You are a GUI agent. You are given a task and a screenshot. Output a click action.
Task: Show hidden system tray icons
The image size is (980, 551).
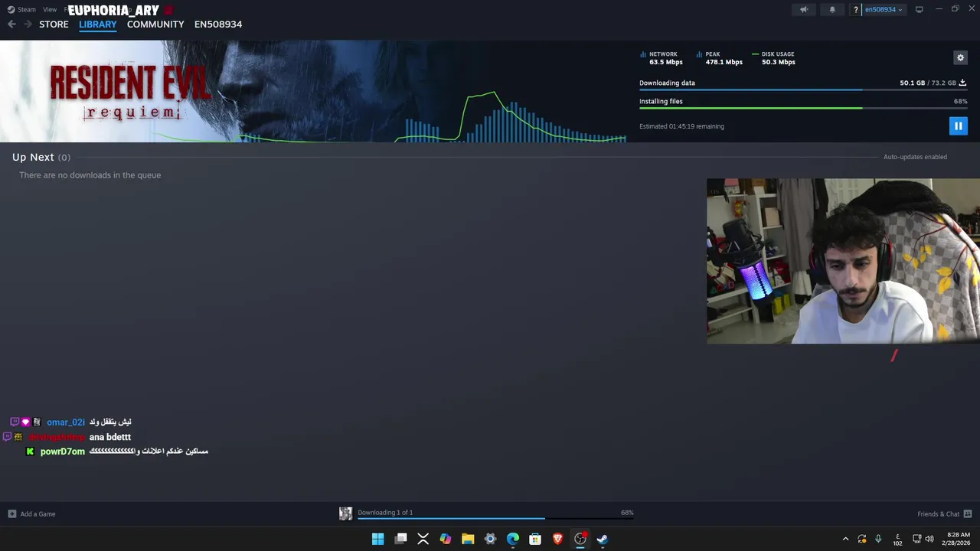click(845, 539)
